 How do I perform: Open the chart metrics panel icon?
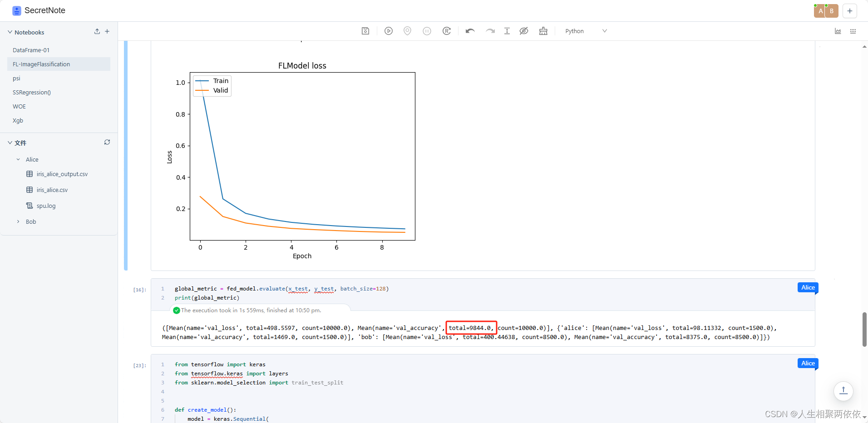(838, 31)
